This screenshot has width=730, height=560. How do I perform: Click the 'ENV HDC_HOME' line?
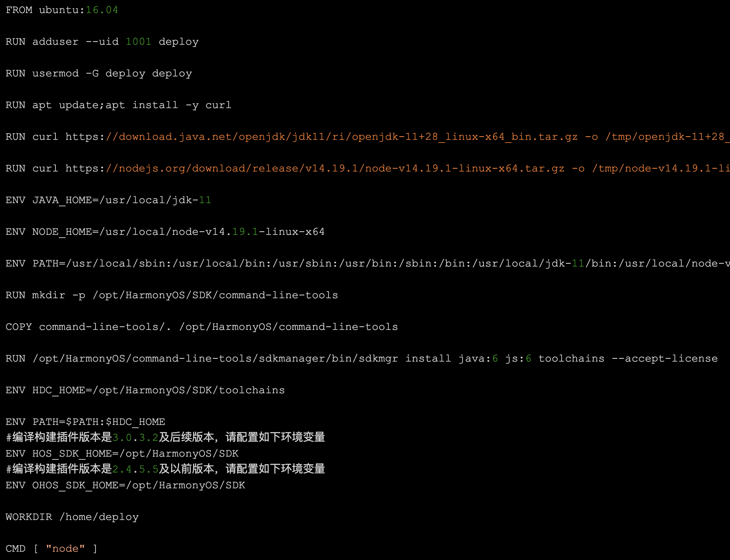[x=145, y=390]
